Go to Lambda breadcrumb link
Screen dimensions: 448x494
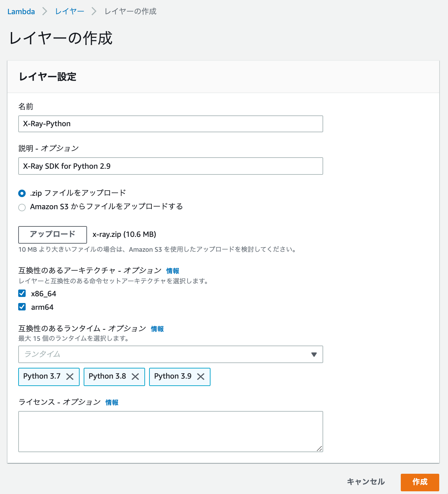(x=21, y=11)
